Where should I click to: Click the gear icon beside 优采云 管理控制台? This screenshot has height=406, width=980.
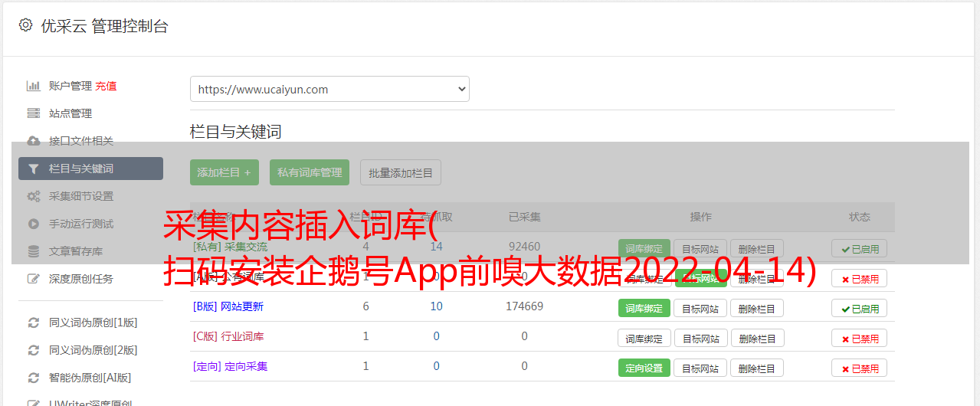point(25,25)
